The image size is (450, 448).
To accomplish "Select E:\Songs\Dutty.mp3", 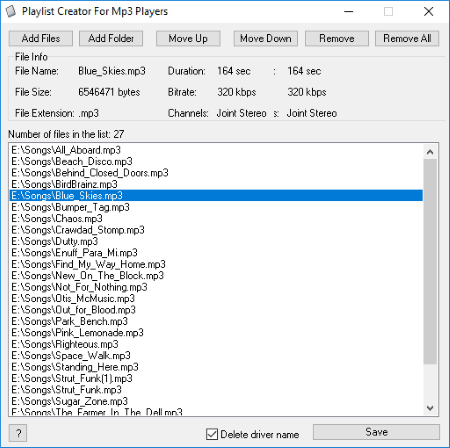I will (216, 241).
